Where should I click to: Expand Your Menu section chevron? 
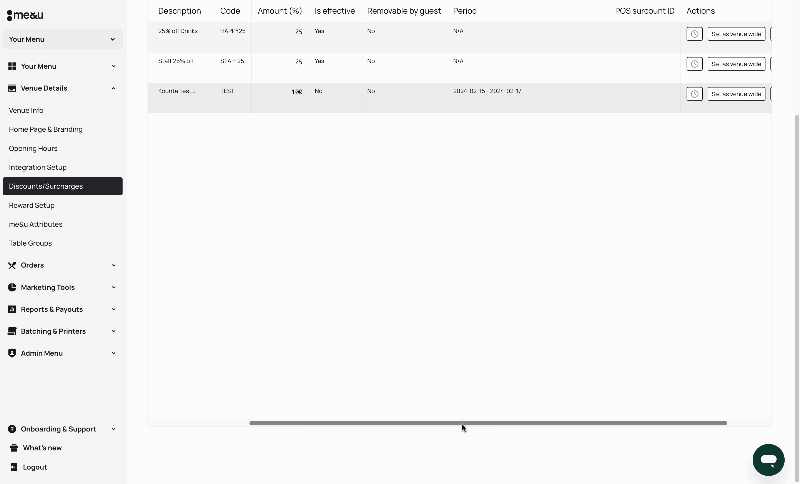113,66
